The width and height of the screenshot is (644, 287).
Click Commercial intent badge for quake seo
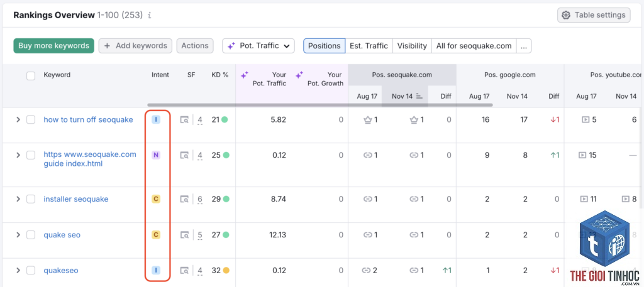156,235
